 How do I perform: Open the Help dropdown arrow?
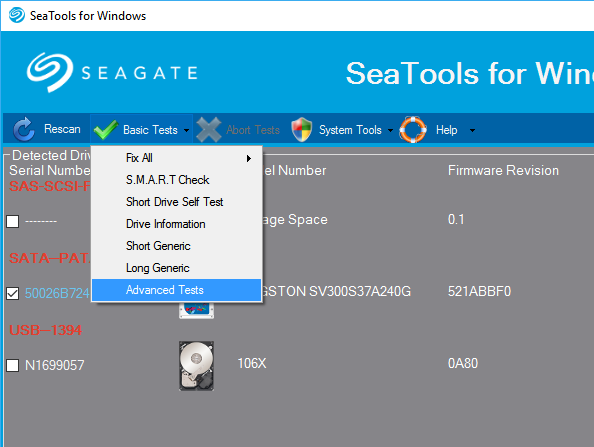click(472, 130)
